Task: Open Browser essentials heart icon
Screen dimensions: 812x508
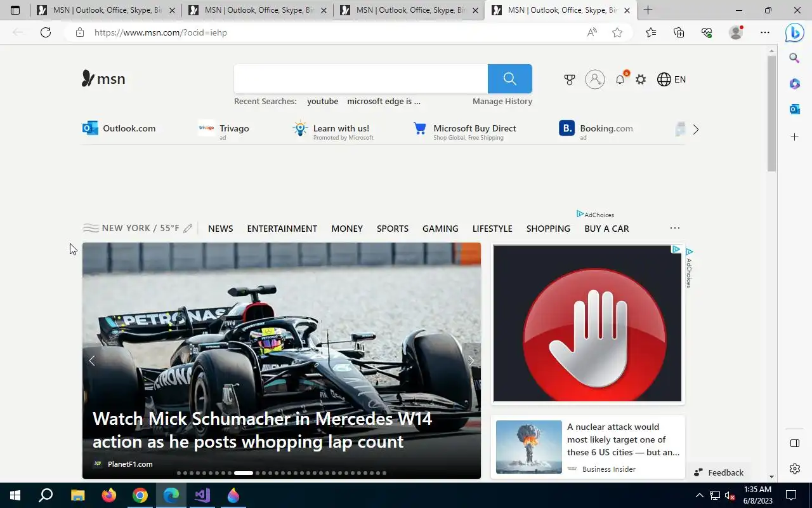Action: (x=707, y=32)
